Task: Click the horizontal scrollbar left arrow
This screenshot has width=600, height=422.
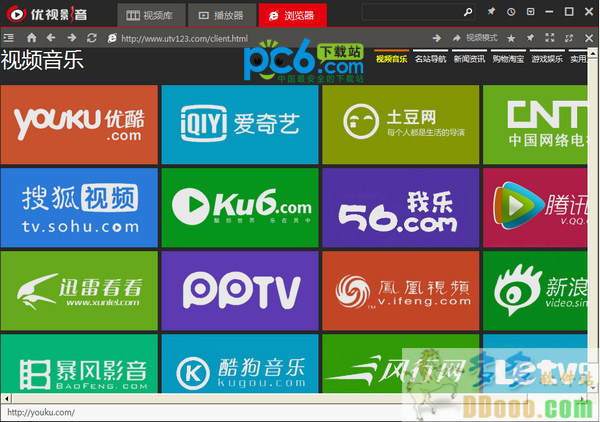Action: pos(6,398)
